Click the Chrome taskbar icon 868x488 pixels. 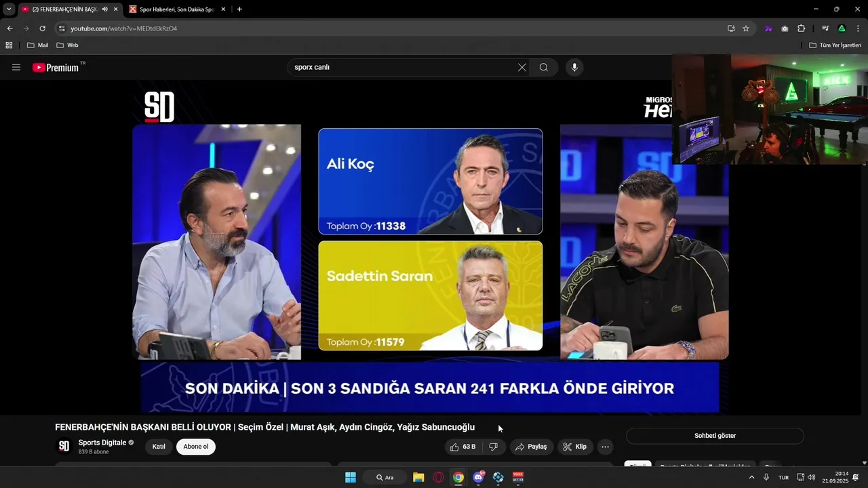[x=458, y=477]
